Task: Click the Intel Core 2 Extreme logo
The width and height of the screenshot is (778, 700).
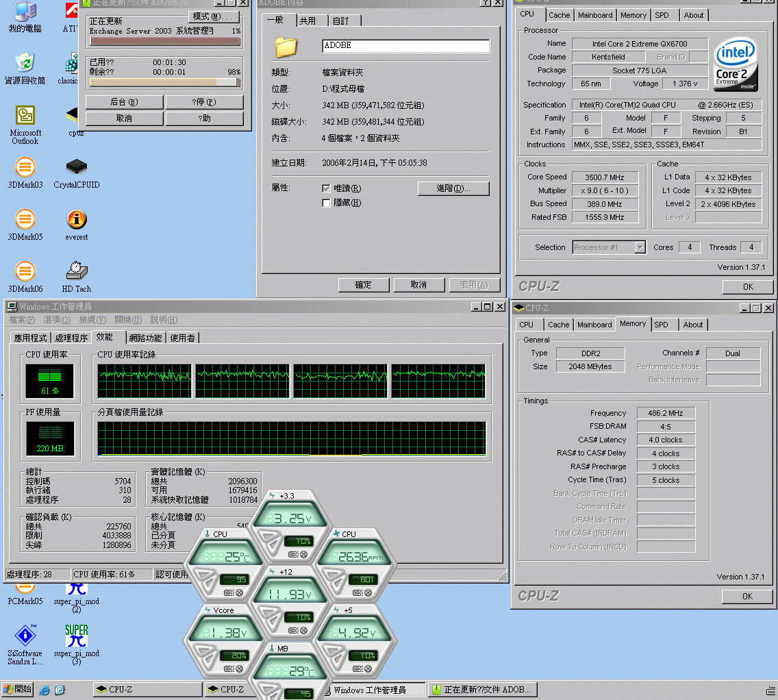Action: click(736, 64)
